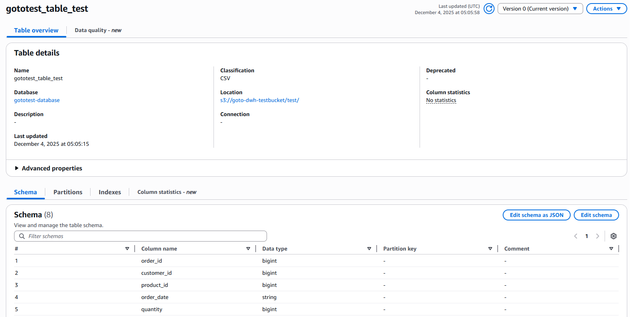The image size is (644, 317).
Task: Click the Edit schema as JSON button
Action: 536,215
